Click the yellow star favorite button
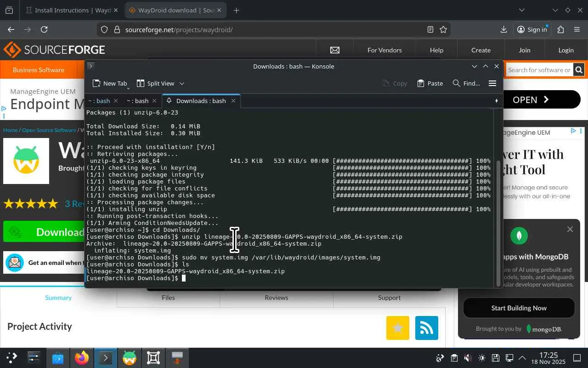Screen dimensions: 588x368 pos(398,328)
